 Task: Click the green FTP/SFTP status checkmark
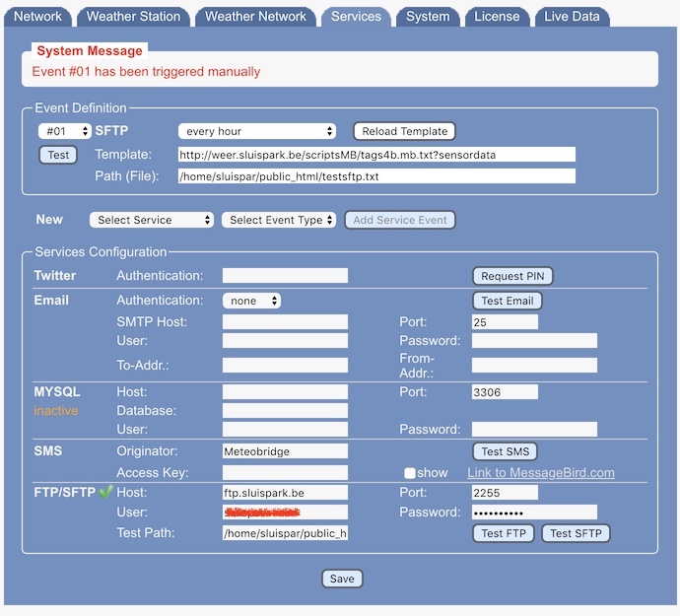pyautogui.click(x=105, y=491)
